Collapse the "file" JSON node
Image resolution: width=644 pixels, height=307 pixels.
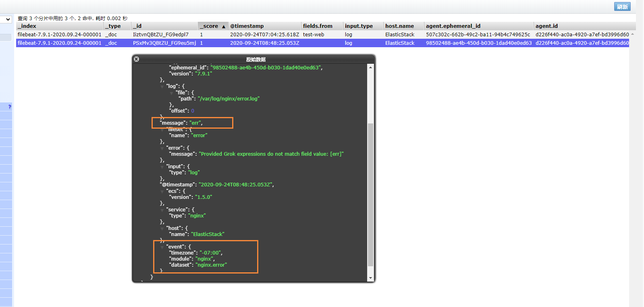point(172,93)
